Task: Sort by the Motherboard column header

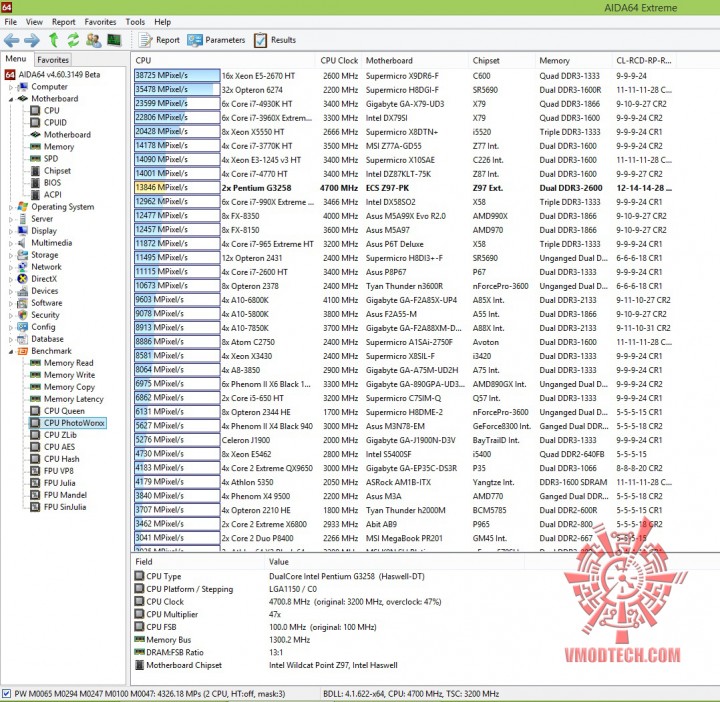Action: pos(415,61)
